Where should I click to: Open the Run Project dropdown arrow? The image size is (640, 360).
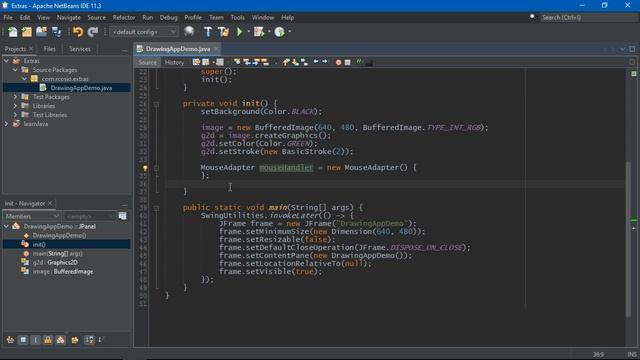point(249,32)
